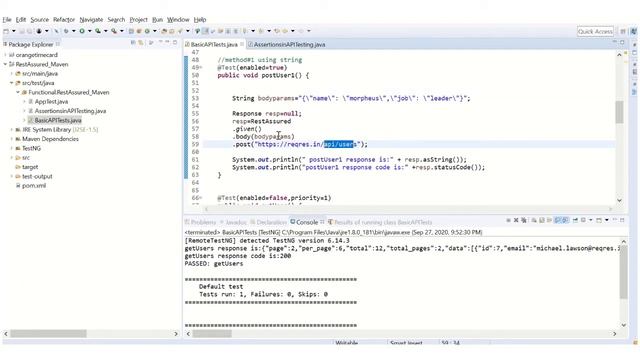Switch to the Declaration tab

(269, 222)
